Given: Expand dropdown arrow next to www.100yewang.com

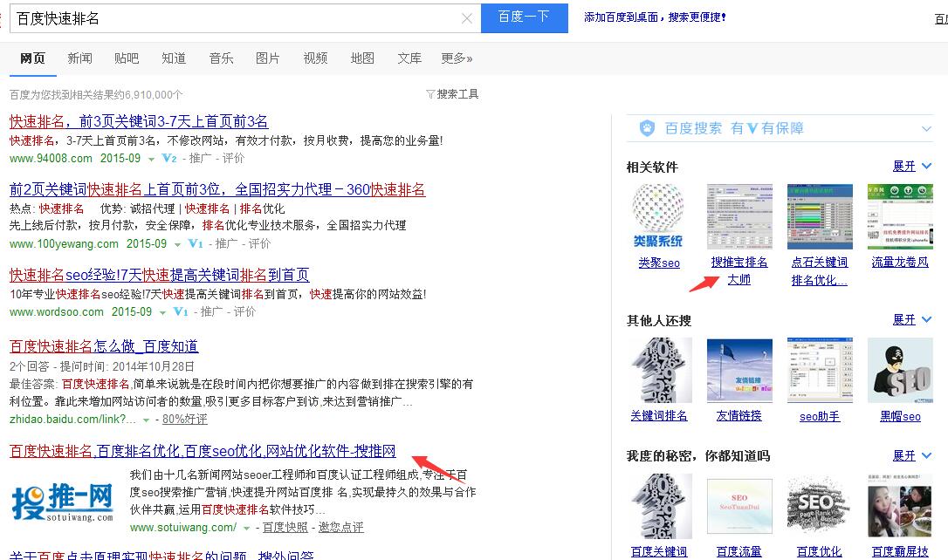Looking at the screenshot, I should (177, 244).
